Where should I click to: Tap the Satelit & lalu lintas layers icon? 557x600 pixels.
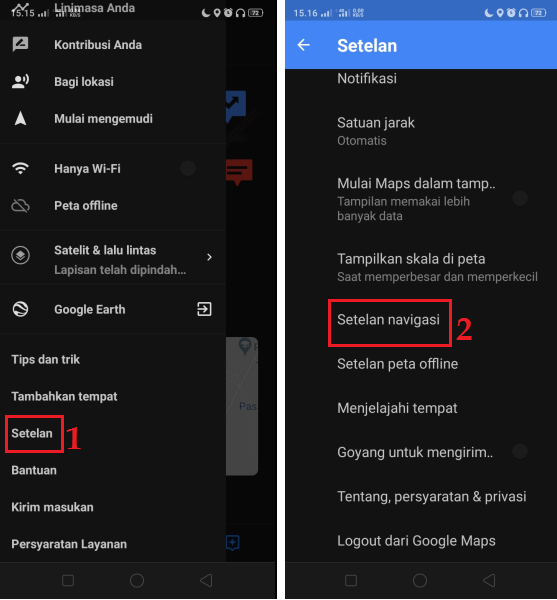pyautogui.click(x=20, y=255)
